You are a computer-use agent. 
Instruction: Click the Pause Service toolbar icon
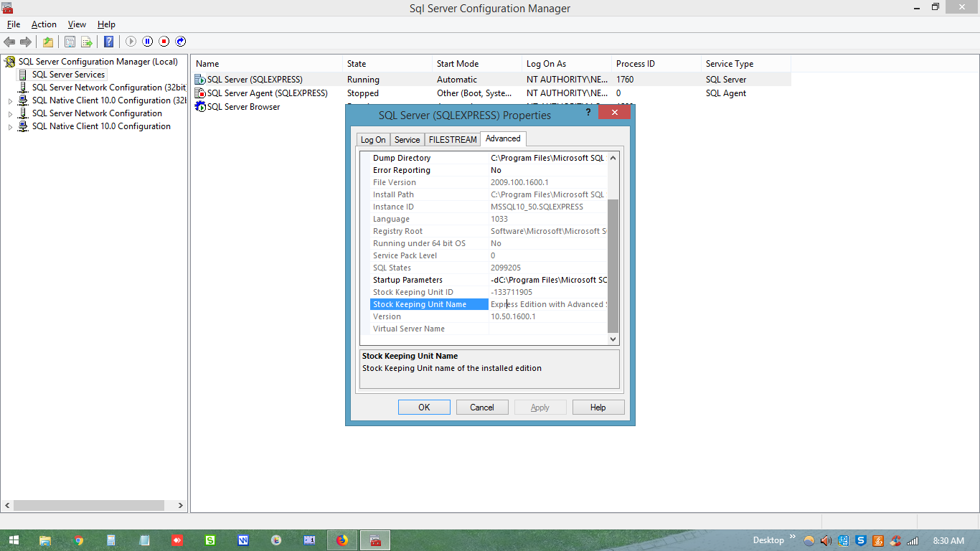147,42
